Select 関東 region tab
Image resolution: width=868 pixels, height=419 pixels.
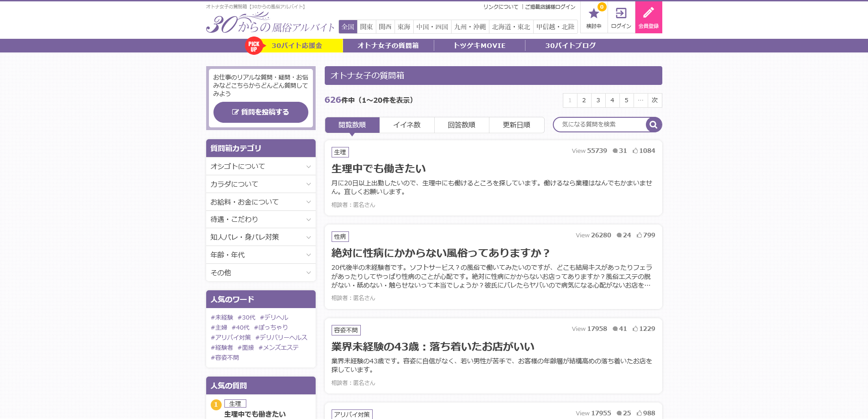click(x=366, y=27)
